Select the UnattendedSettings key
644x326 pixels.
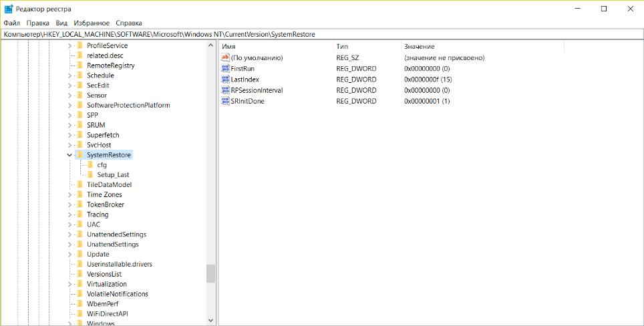coord(116,234)
